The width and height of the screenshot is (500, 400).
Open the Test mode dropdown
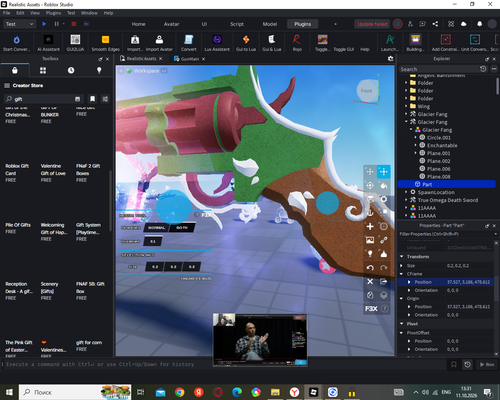(19, 24)
